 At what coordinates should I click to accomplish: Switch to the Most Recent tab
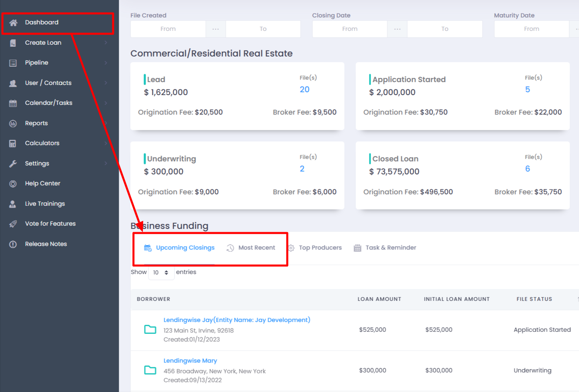pyautogui.click(x=251, y=248)
